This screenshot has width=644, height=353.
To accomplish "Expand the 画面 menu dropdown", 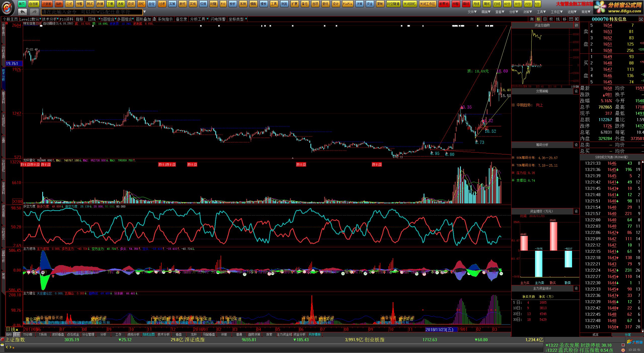I will [x=486, y=12].
